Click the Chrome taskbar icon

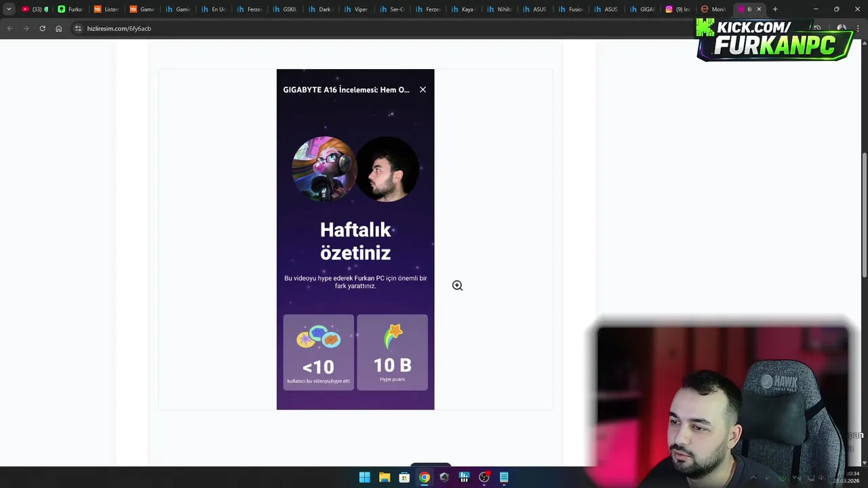(424, 477)
